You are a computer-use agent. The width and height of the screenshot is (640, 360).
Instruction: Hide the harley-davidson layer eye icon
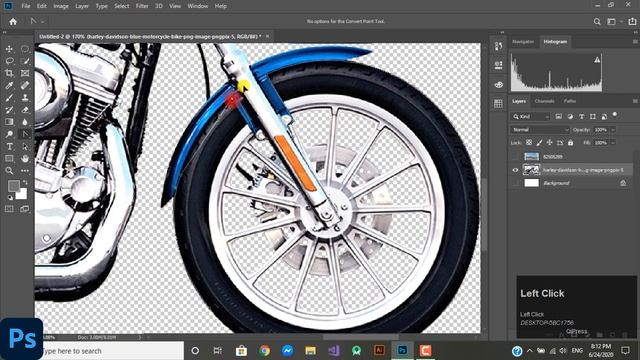(515, 170)
